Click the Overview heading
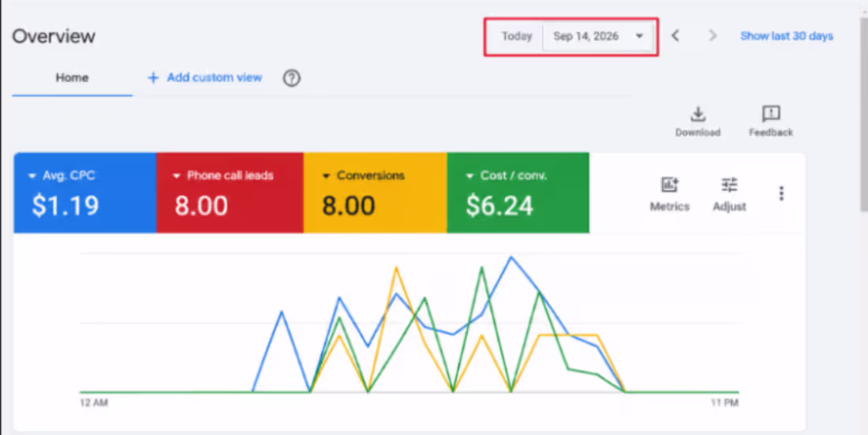The height and width of the screenshot is (435, 868). (x=54, y=36)
